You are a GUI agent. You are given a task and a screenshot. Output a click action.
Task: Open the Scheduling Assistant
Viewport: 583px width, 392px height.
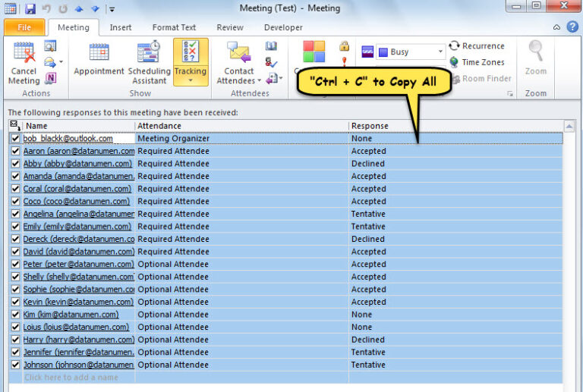coord(149,62)
